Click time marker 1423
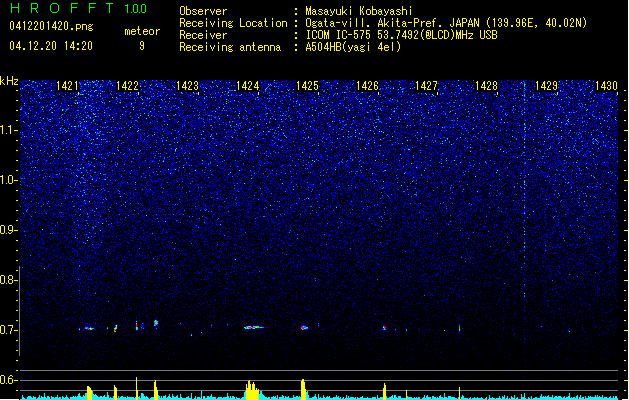 click(x=187, y=86)
